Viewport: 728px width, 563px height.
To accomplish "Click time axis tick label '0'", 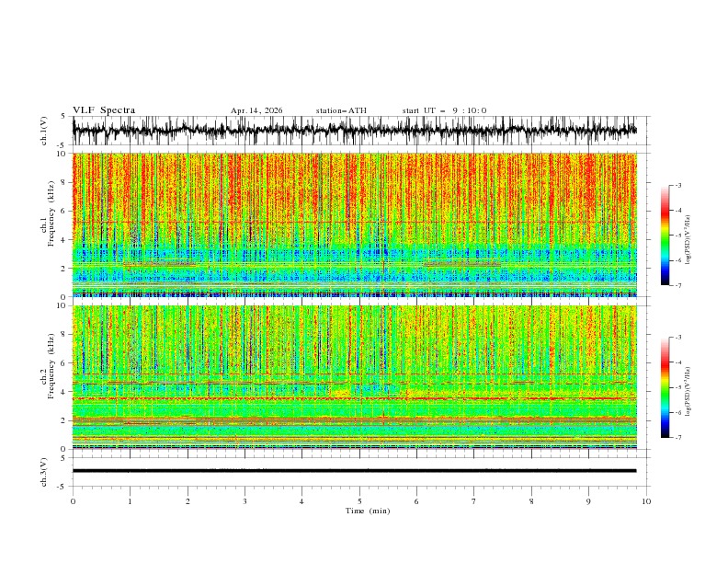I will 73,501.
